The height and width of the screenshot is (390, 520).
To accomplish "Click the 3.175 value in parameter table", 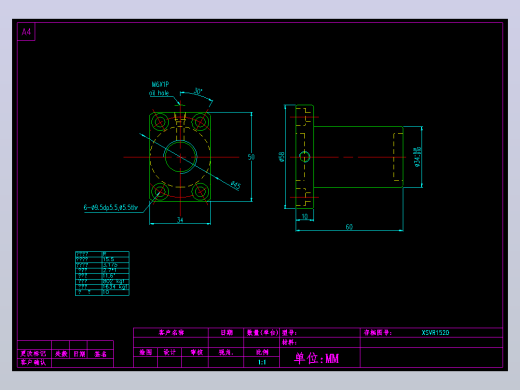I will [x=110, y=265].
